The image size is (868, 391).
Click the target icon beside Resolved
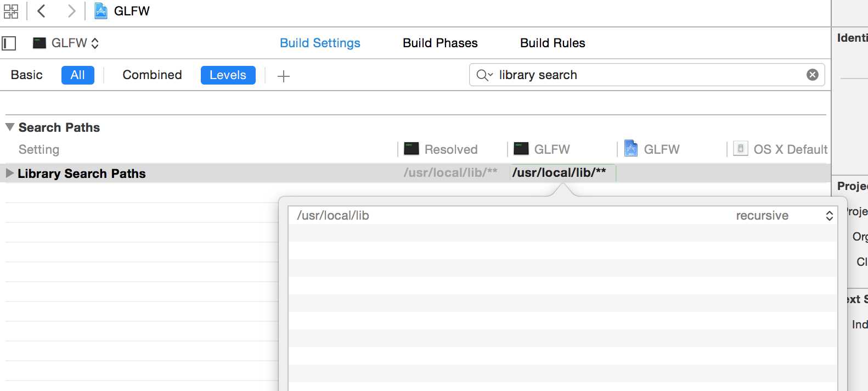[412, 148]
